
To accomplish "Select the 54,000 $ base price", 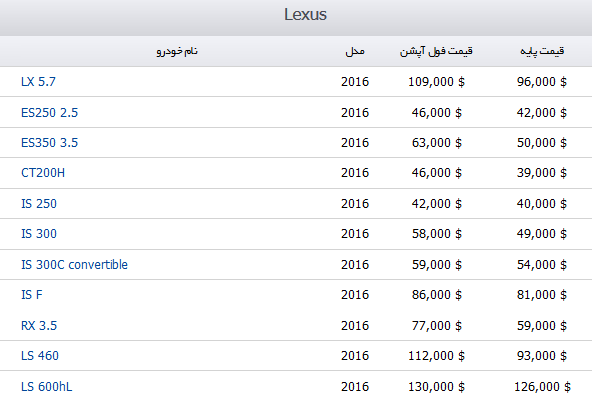I will click(x=542, y=265).
